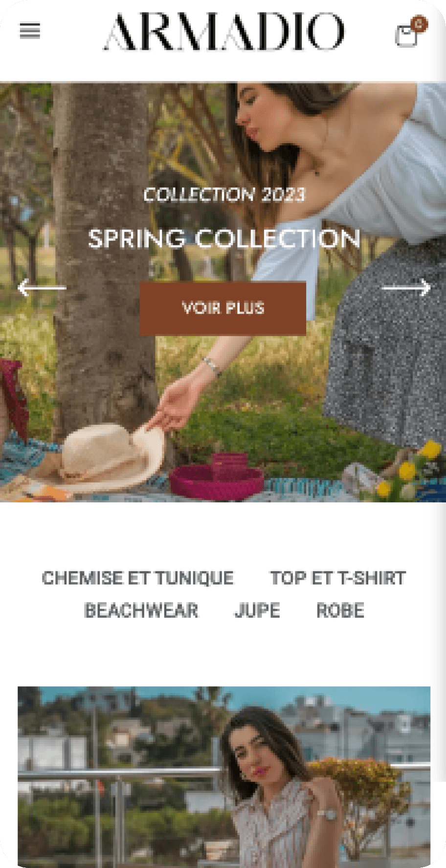Go to previous slide with left arrow

pos(42,288)
